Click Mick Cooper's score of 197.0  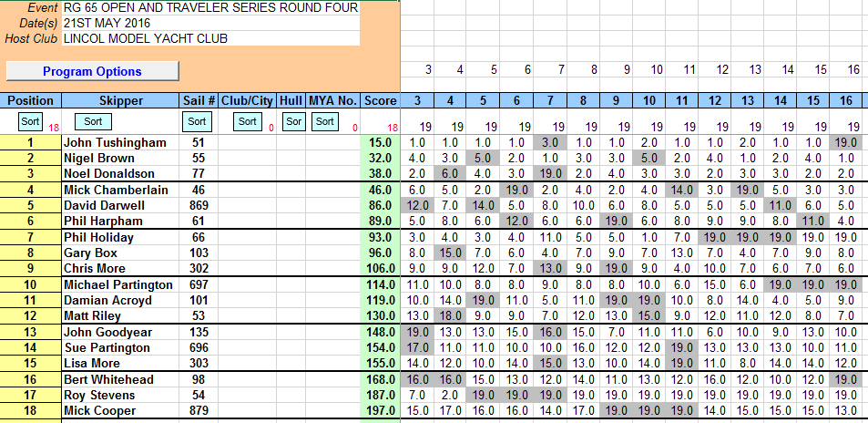(x=381, y=411)
